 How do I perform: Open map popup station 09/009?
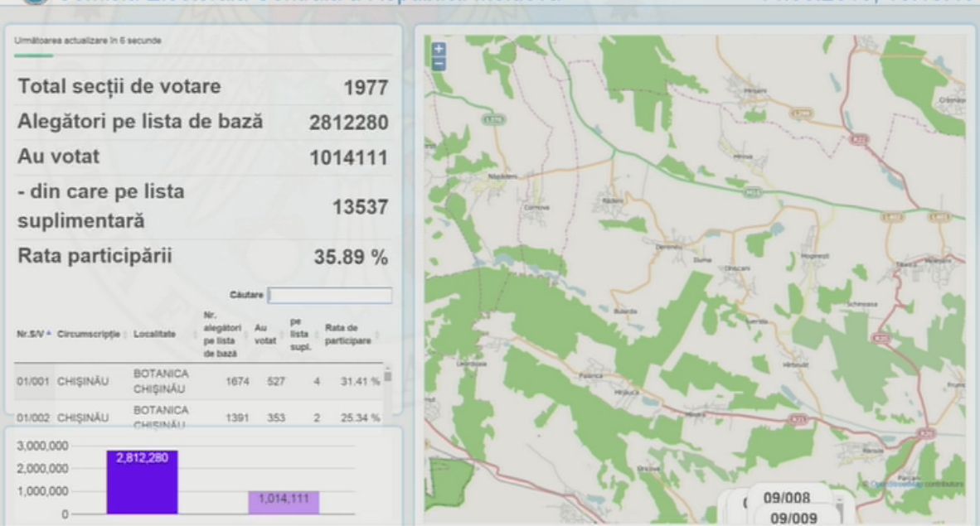(793, 518)
